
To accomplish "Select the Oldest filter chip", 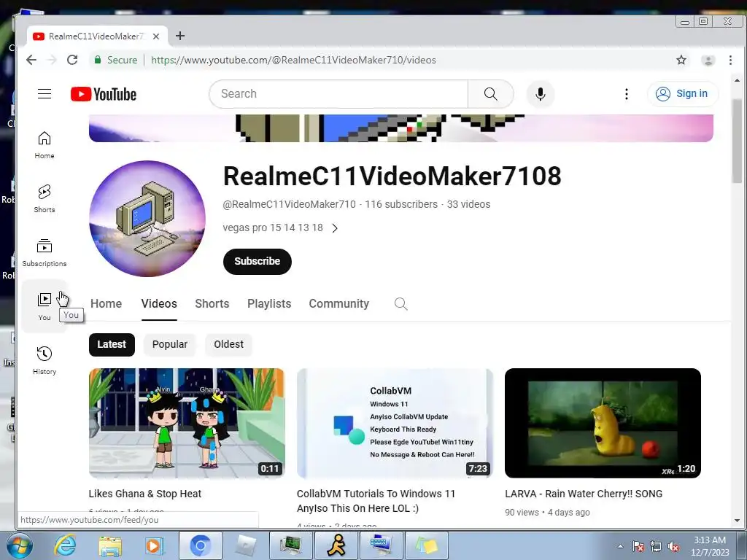I will point(228,344).
